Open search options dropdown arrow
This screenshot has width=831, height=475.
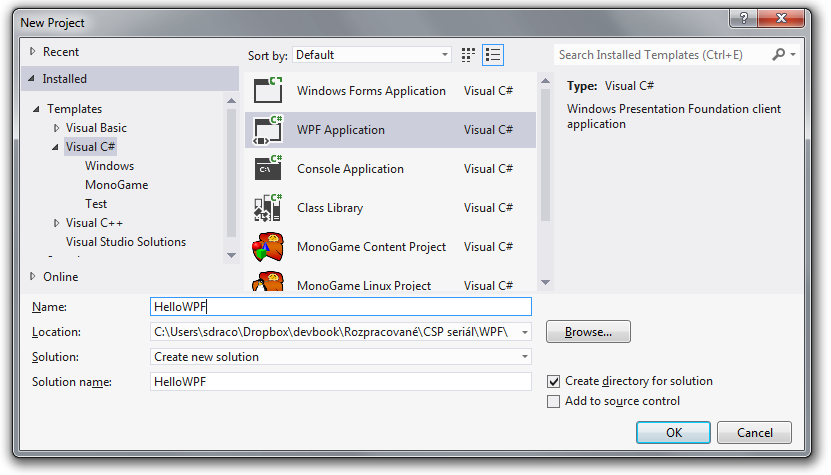793,54
